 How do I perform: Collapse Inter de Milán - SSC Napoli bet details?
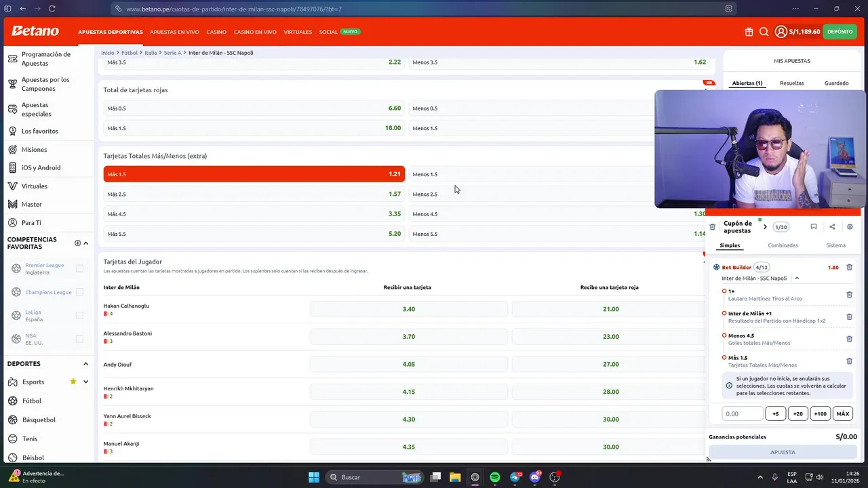797,279
